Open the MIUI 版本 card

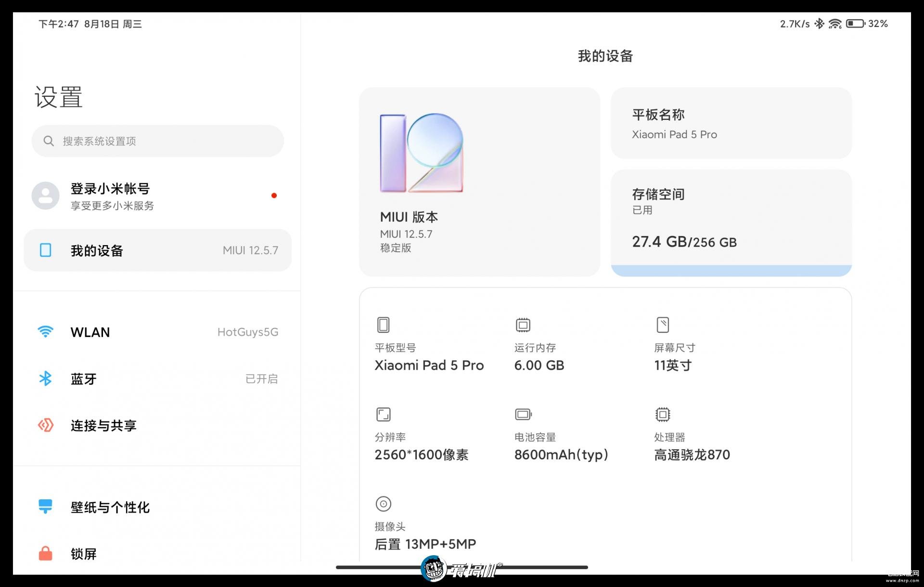coord(480,182)
